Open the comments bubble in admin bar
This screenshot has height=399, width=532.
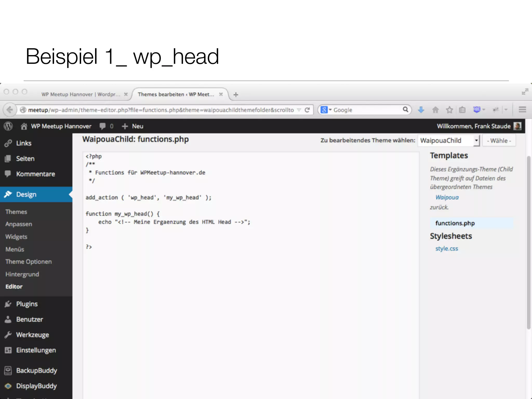coord(103,126)
